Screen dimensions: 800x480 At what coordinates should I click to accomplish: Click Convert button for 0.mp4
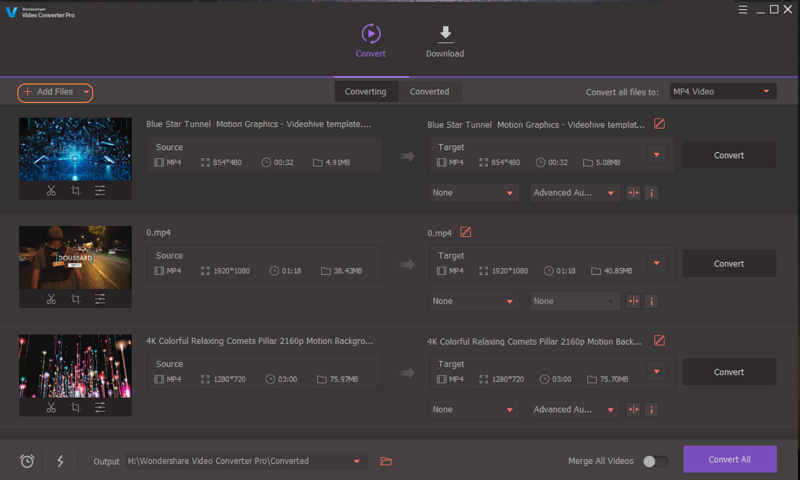pyautogui.click(x=728, y=264)
